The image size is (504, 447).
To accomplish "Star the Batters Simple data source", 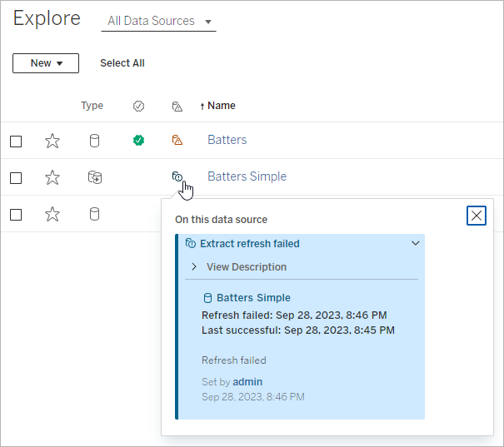I will (52, 177).
